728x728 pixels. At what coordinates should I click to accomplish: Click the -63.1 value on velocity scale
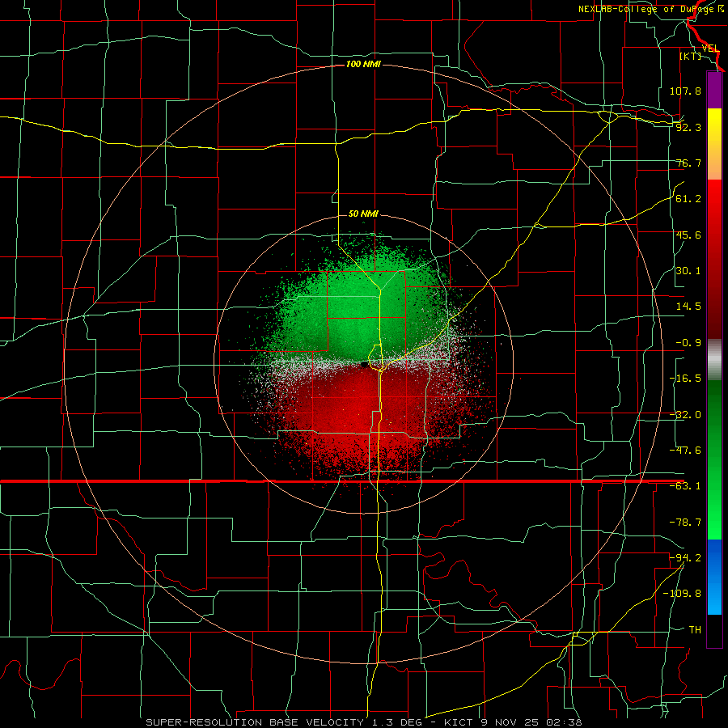(685, 486)
